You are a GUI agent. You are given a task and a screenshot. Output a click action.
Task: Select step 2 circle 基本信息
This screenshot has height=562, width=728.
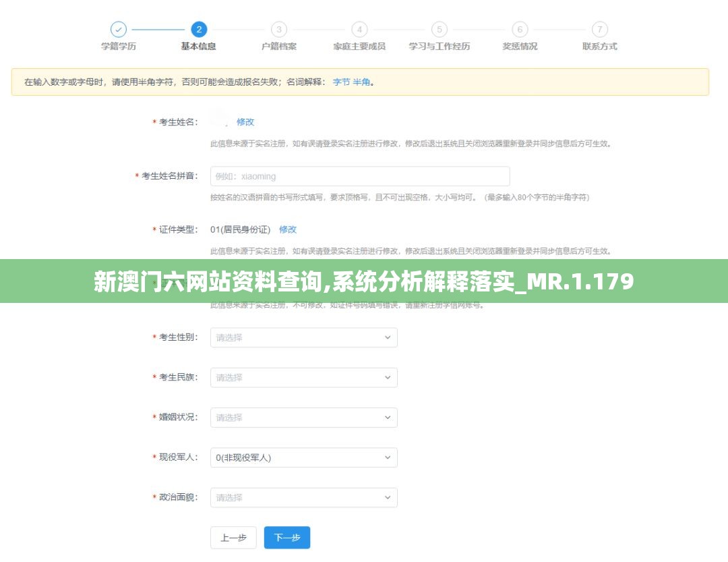(199, 29)
